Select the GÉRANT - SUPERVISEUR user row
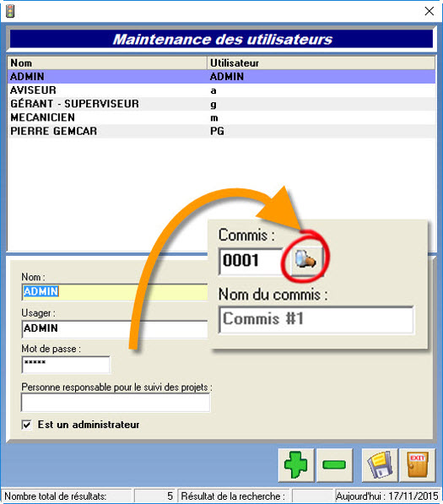 221,104
